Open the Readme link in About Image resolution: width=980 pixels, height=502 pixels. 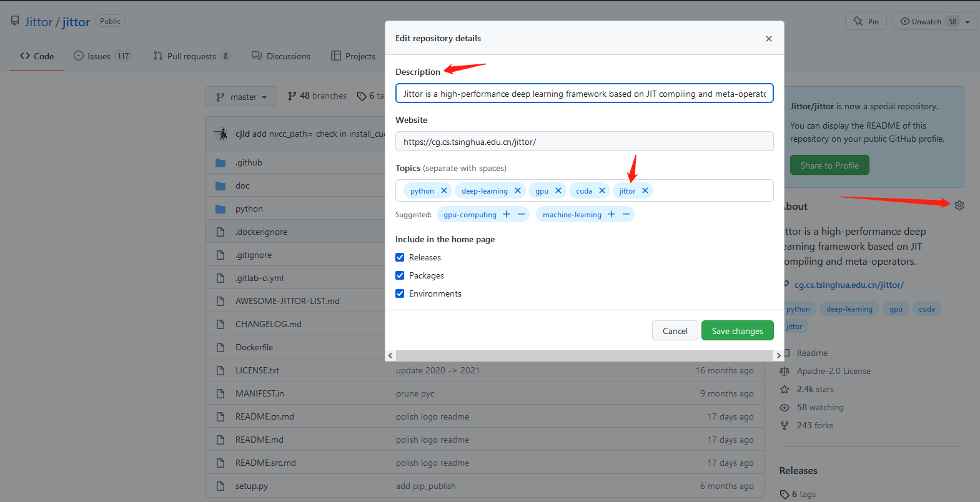coord(812,353)
